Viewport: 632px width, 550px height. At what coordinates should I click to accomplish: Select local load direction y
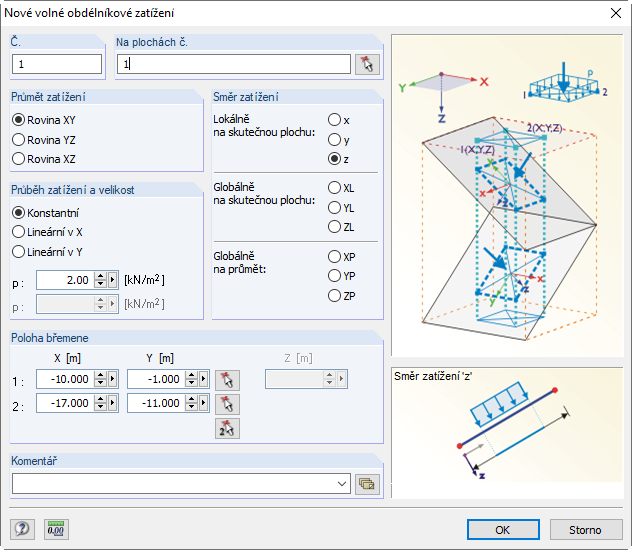click(x=339, y=140)
